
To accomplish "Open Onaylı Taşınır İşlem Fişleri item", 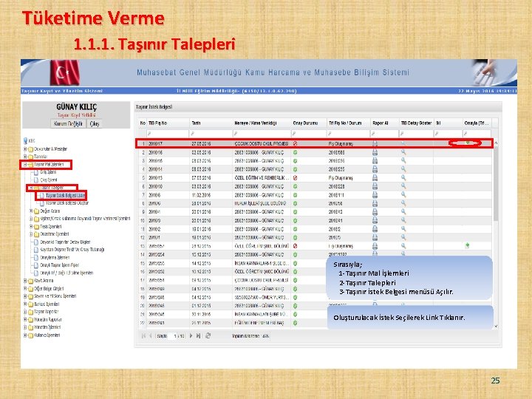I will pos(59,265).
